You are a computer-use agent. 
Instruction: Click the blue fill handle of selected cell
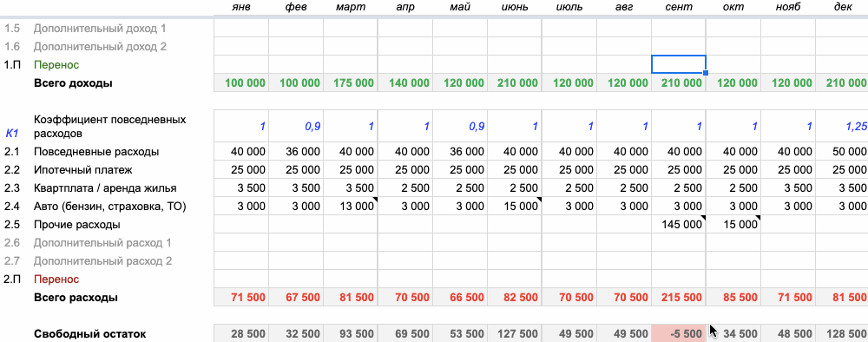[x=705, y=73]
